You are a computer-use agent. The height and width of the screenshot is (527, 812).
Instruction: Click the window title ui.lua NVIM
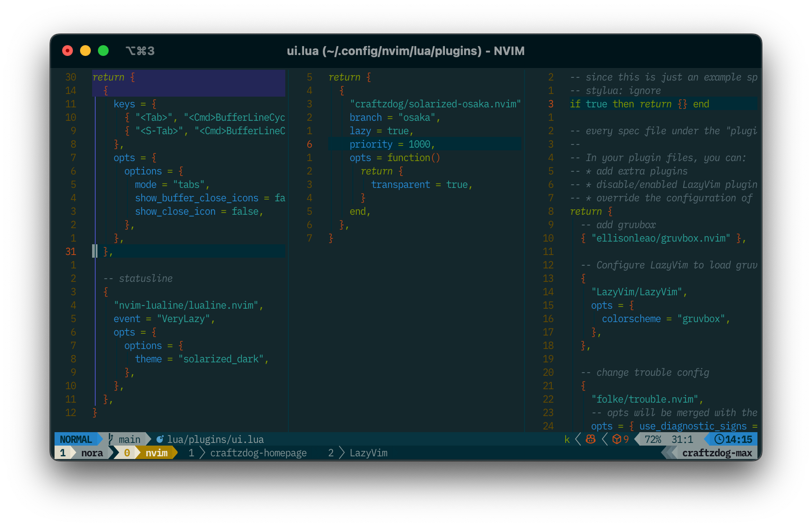[406, 51]
